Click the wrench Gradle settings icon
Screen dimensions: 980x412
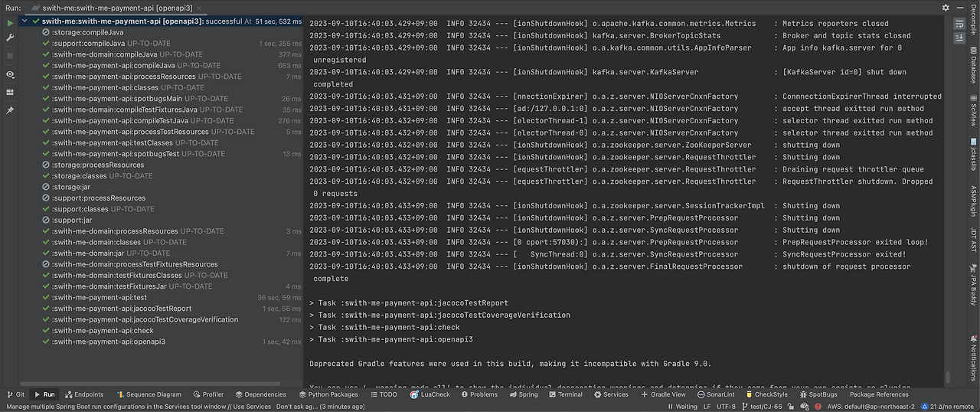[10, 38]
